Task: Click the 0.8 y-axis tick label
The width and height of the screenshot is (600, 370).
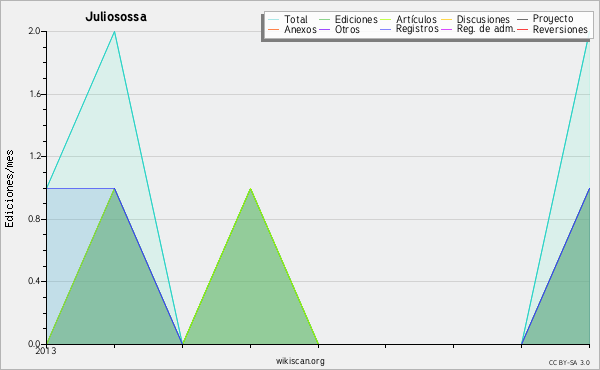Action: click(x=34, y=219)
